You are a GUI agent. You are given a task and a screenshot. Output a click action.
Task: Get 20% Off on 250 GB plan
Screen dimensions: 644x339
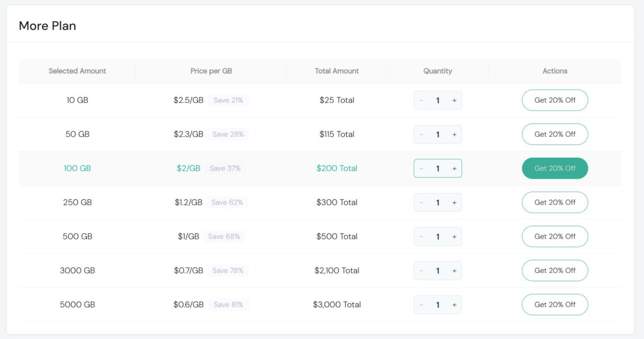(555, 202)
